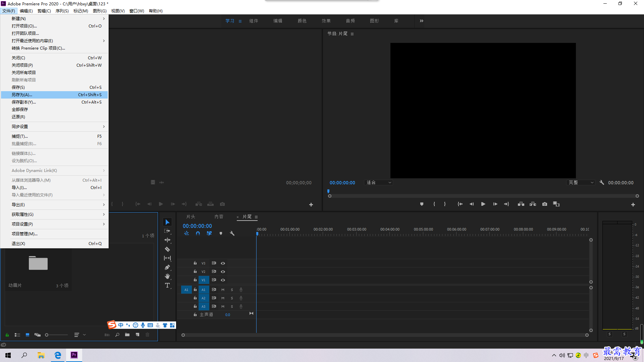Viewport: 644px width, 362px height.
Task: Select the Razor tool
Action: click(167, 249)
